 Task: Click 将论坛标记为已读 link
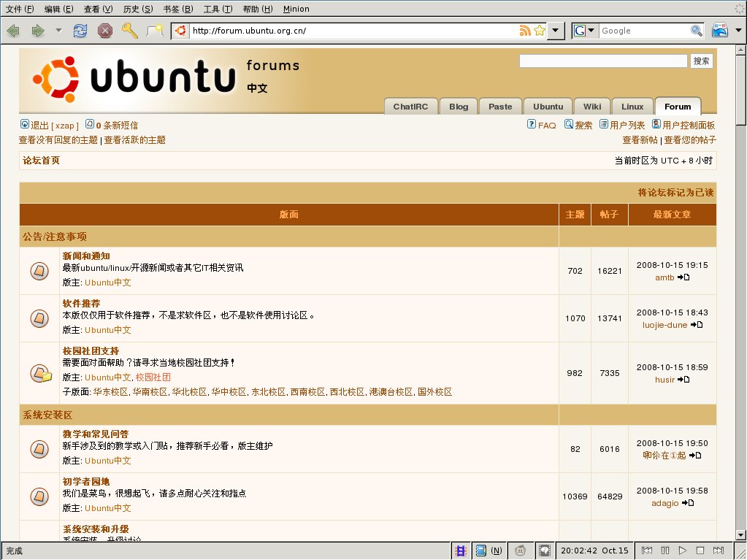pos(675,192)
